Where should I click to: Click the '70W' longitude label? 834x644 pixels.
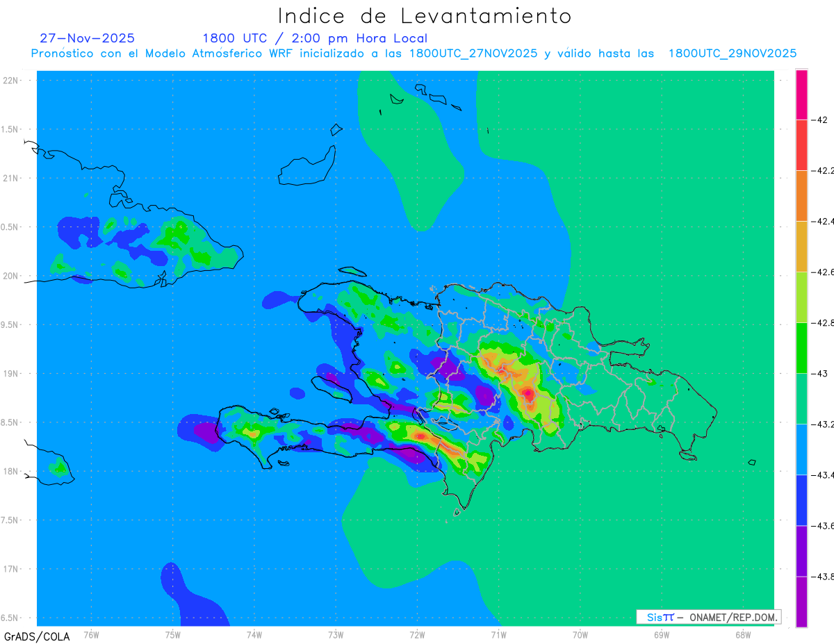tap(580, 634)
